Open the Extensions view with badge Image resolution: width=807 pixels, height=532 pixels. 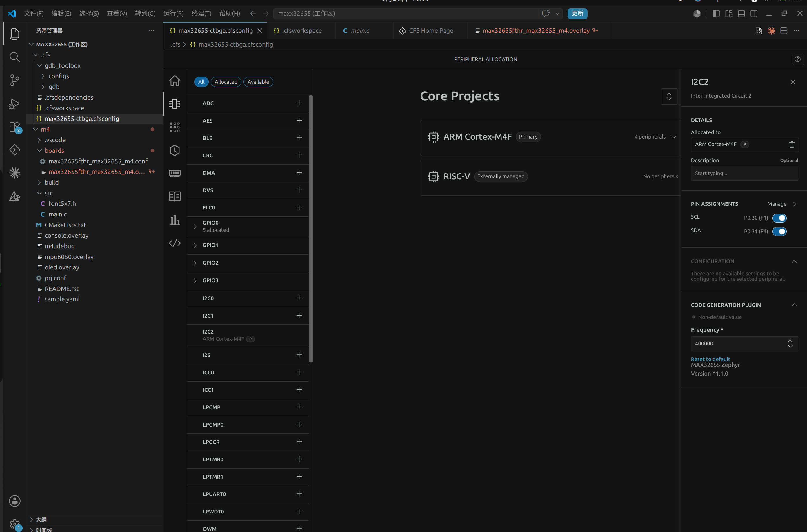[14, 127]
